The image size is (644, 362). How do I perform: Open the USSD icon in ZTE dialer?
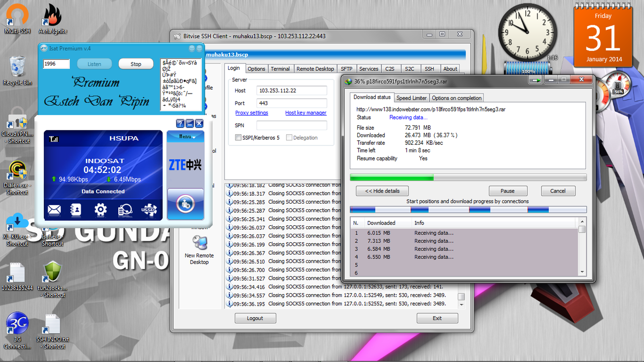click(149, 210)
